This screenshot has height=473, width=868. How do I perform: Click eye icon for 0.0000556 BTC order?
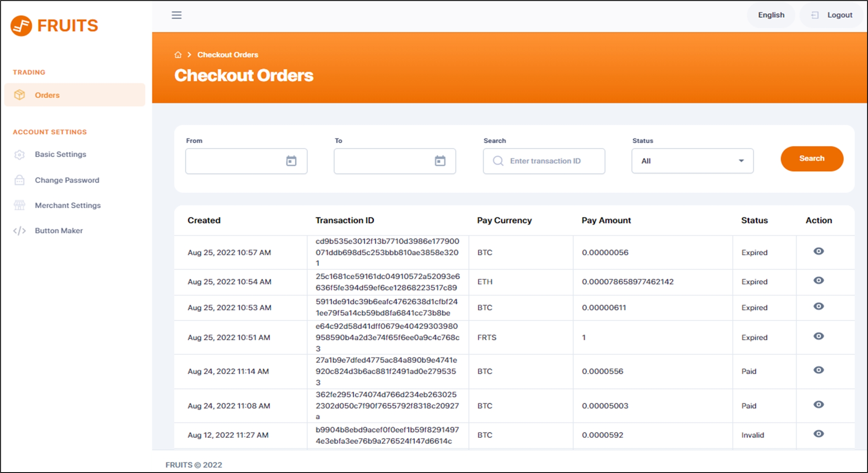click(x=818, y=370)
